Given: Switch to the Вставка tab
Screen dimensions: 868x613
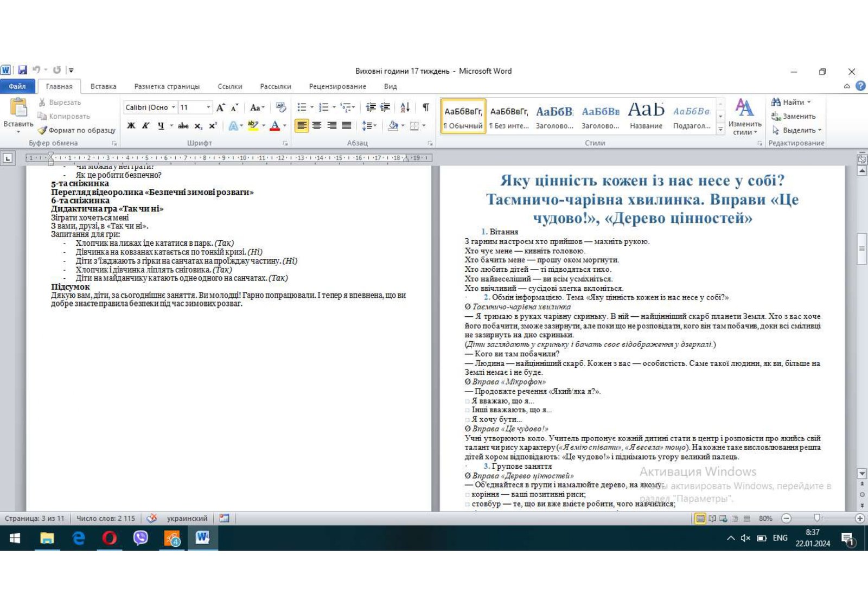Looking at the screenshot, I should click(x=104, y=86).
